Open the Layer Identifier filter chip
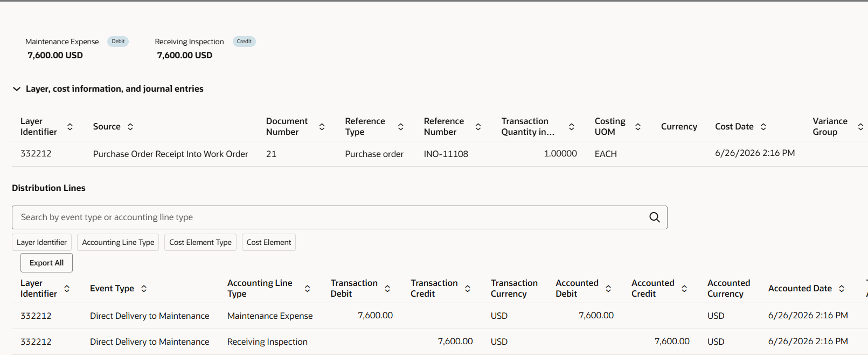Screen dimensions: 868x355 point(41,242)
